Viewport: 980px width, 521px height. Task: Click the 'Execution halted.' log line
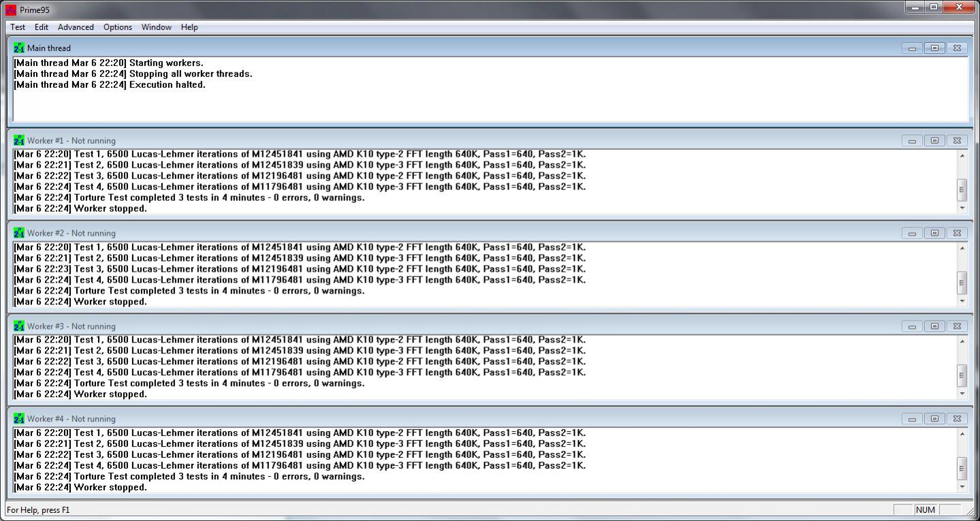[x=110, y=84]
